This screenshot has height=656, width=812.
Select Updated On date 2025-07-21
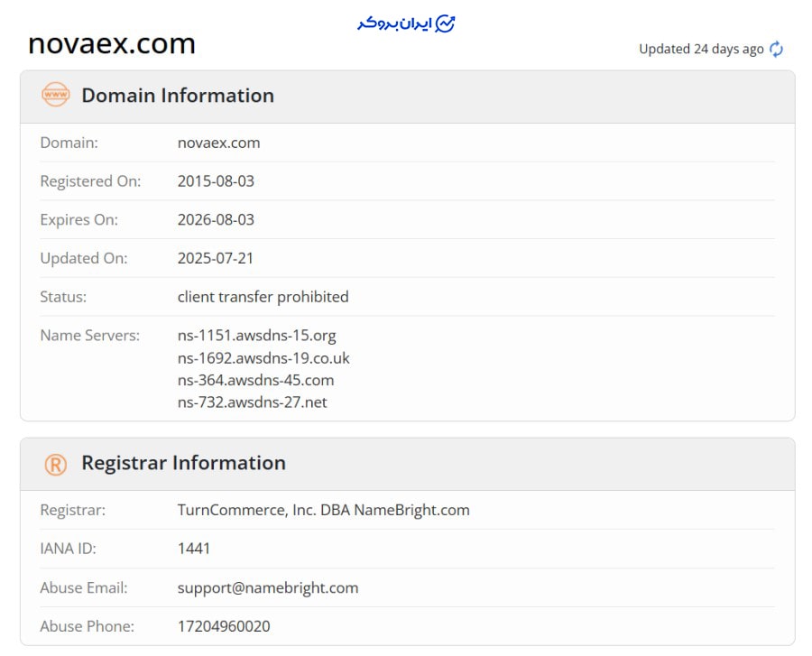tap(216, 258)
